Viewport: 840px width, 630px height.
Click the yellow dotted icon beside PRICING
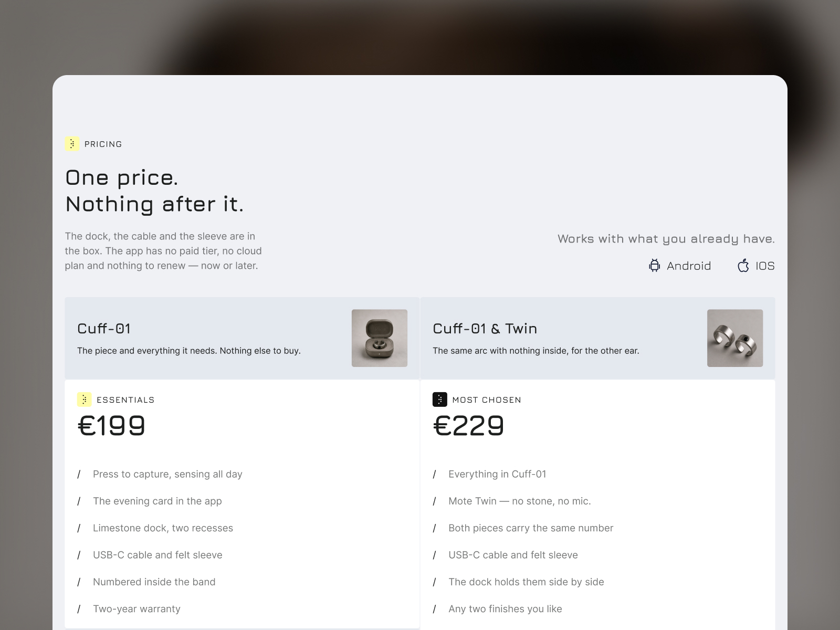point(72,144)
